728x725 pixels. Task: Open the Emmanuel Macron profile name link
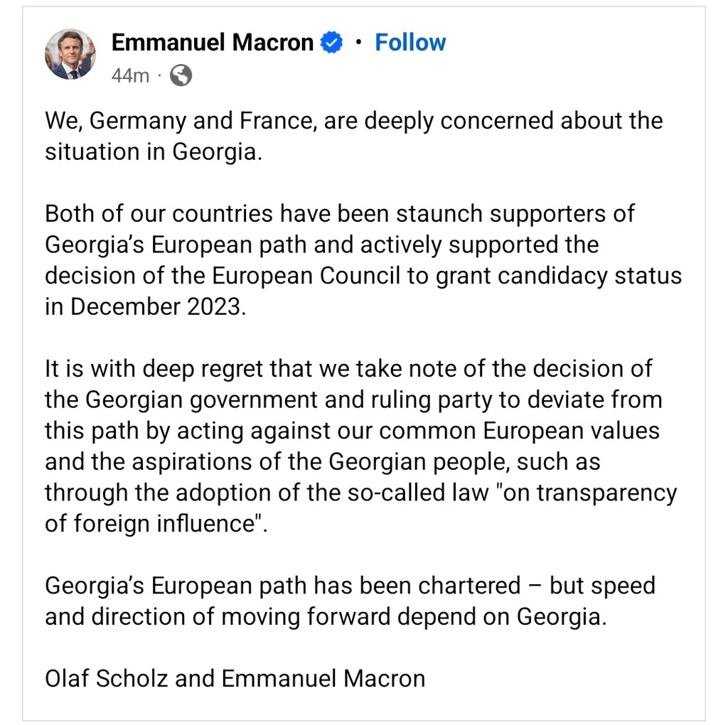coord(213,42)
